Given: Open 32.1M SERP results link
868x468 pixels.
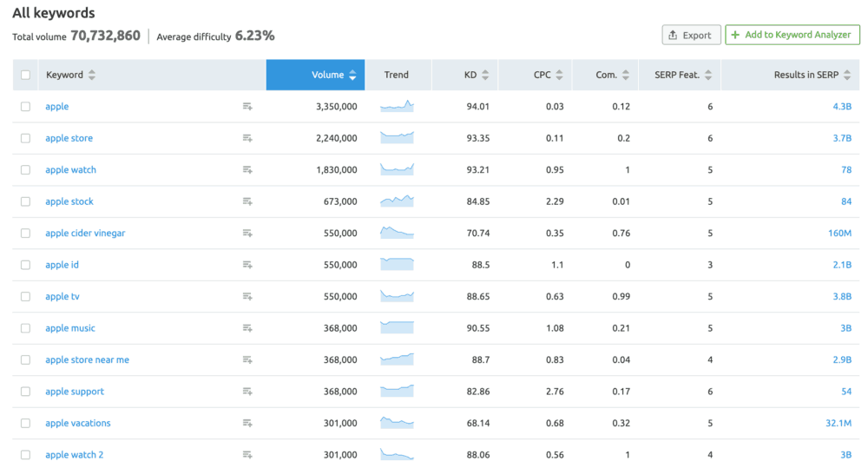Looking at the screenshot, I should tap(838, 423).
